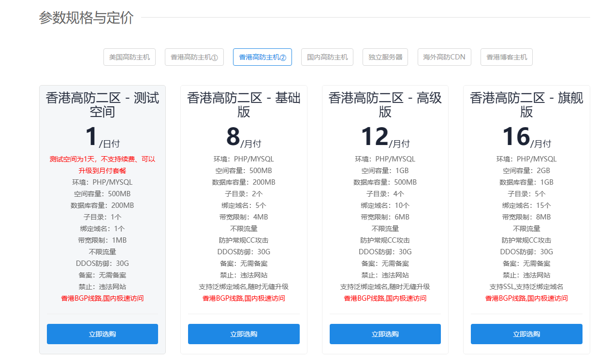Viewport: 612px width, 364px height.
Task: Select the 香港高防主机① tab
Action: pos(194,57)
